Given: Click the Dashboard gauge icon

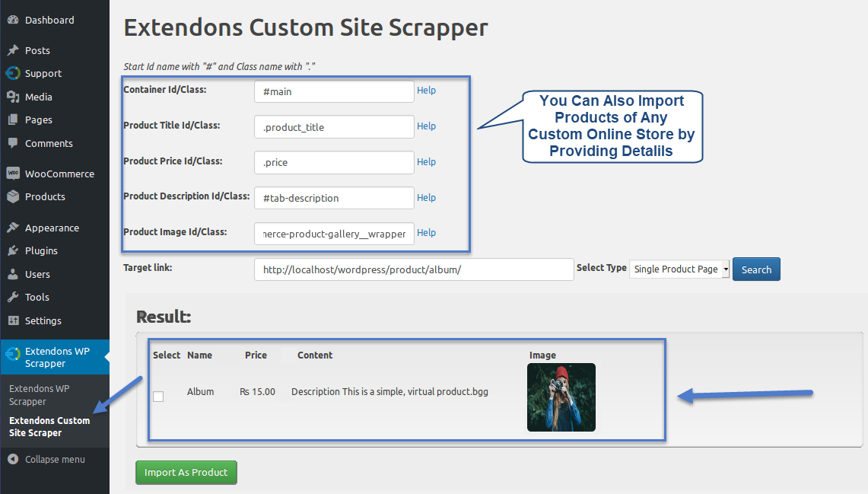Looking at the screenshot, I should 13,20.
